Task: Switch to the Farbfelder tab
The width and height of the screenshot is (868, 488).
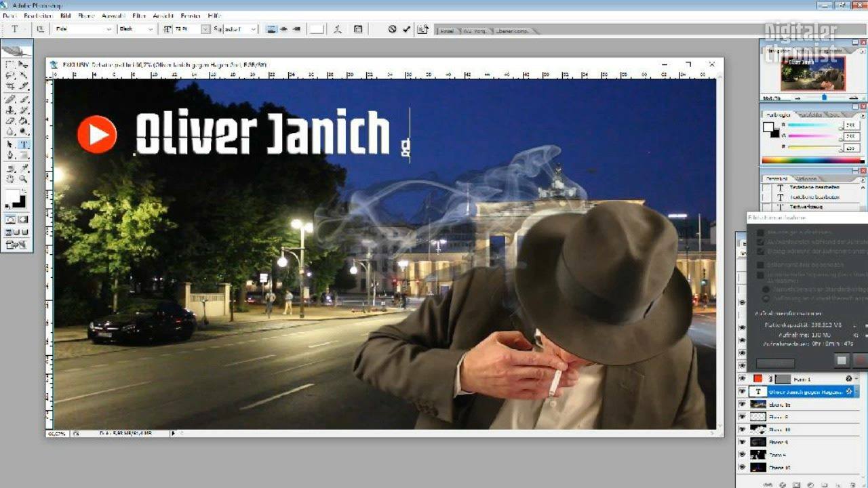Action: 810,115
